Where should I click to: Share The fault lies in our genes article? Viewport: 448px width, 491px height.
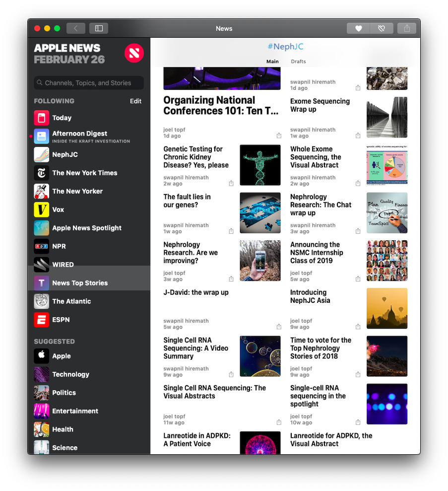pos(231,231)
